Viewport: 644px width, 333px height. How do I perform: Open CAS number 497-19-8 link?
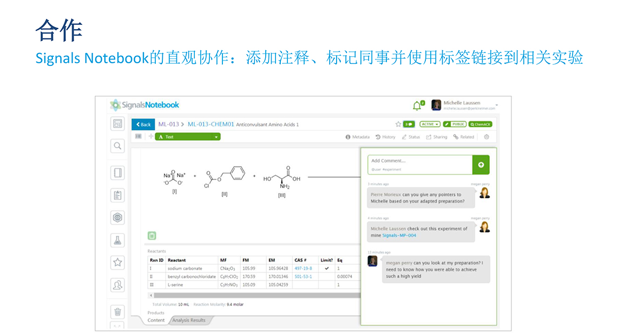coord(303,268)
